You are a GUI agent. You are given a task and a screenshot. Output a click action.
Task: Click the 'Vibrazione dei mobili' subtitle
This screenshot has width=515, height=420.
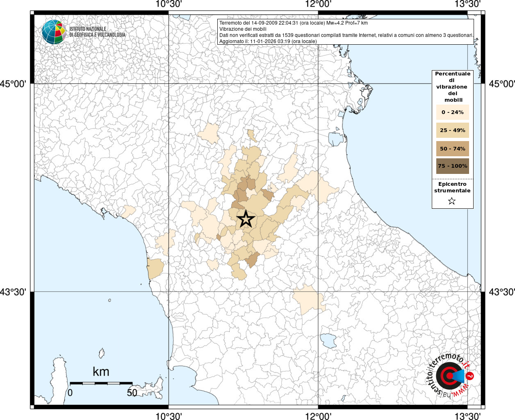[x=243, y=29]
